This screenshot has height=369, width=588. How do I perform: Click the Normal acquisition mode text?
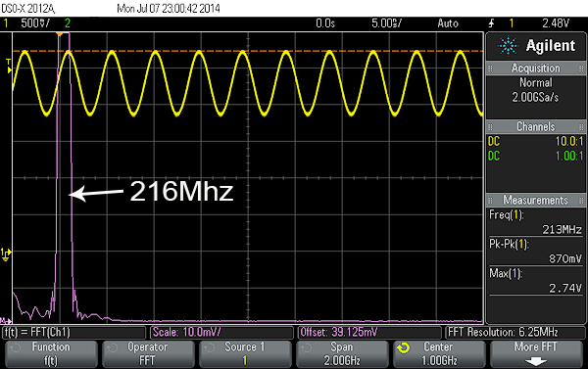(x=535, y=82)
